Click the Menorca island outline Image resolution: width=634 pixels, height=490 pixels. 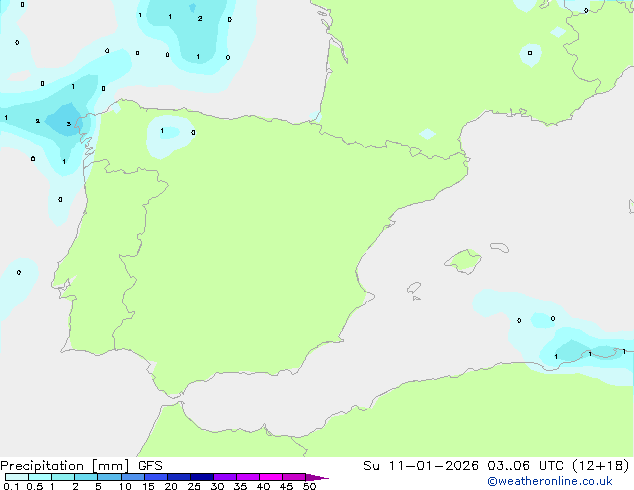pos(500,247)
